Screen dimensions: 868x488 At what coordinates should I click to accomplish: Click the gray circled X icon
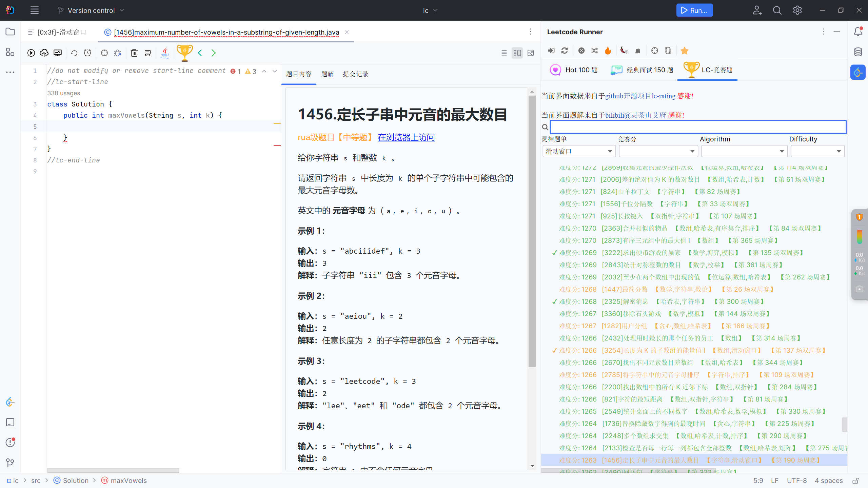581,51
